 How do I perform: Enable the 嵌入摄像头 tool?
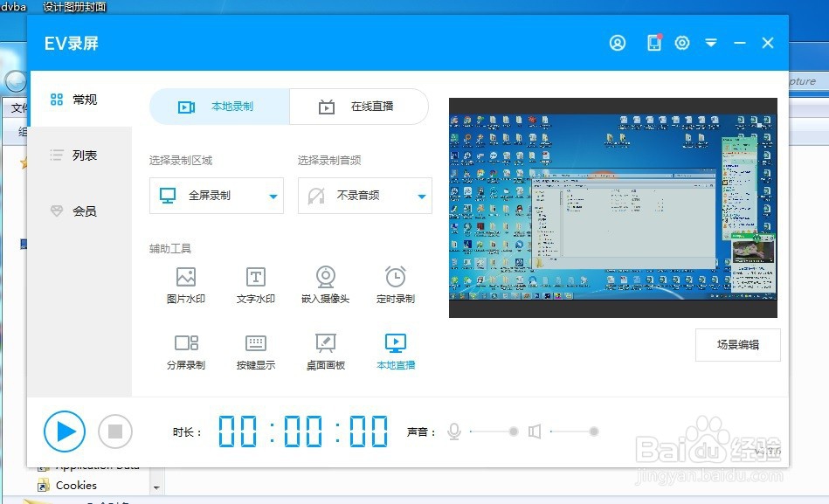point(325,285)
